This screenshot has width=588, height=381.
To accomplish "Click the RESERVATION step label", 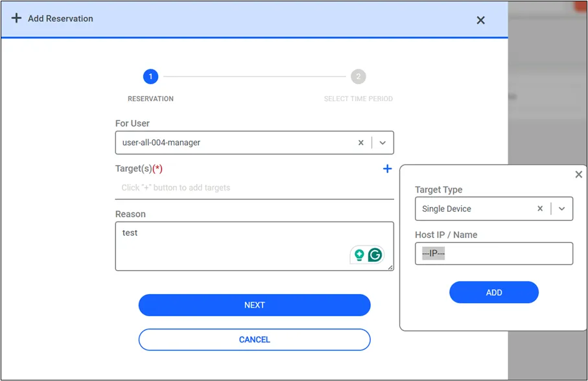I will [151, 99].
